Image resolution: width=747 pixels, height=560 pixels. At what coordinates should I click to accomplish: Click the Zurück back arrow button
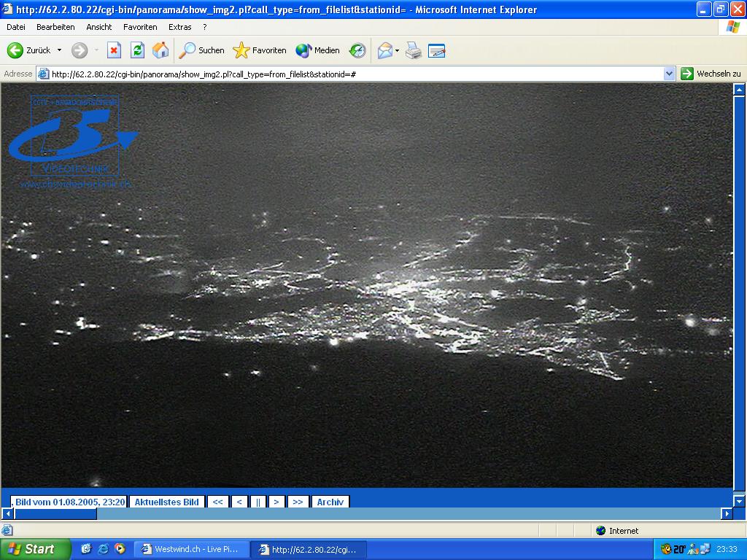point(16,50)
